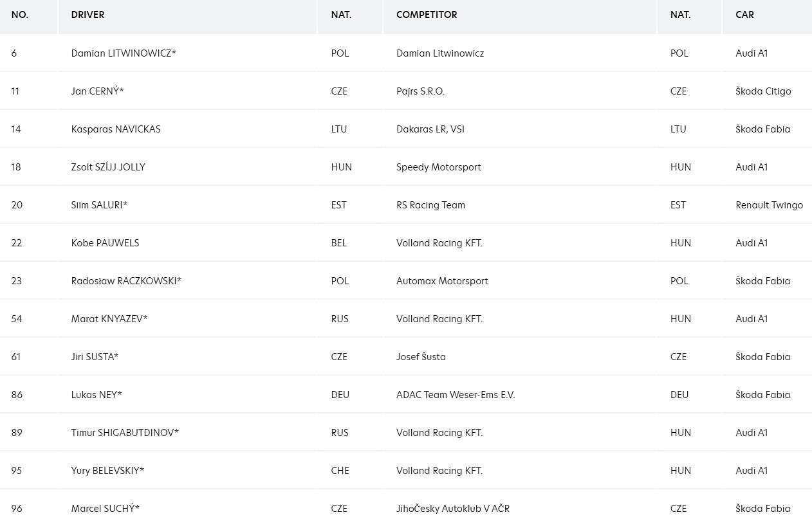Click the DRIVER column header

coord(88,15)
